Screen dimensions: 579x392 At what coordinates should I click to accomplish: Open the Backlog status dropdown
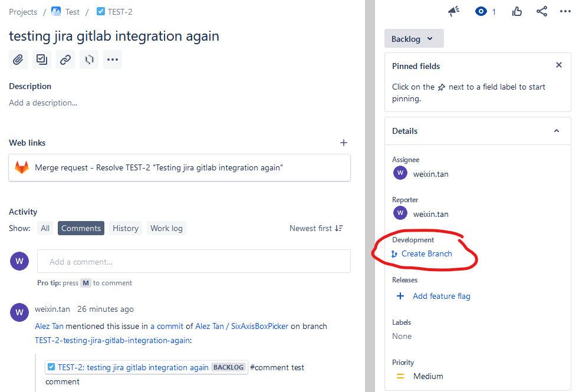pyautogui.click(x=413, y=39)
